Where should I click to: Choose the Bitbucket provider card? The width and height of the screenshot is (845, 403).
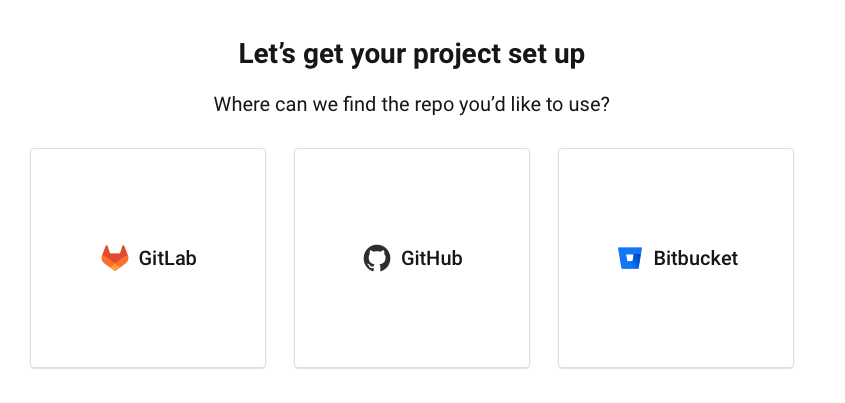[676, 258]
